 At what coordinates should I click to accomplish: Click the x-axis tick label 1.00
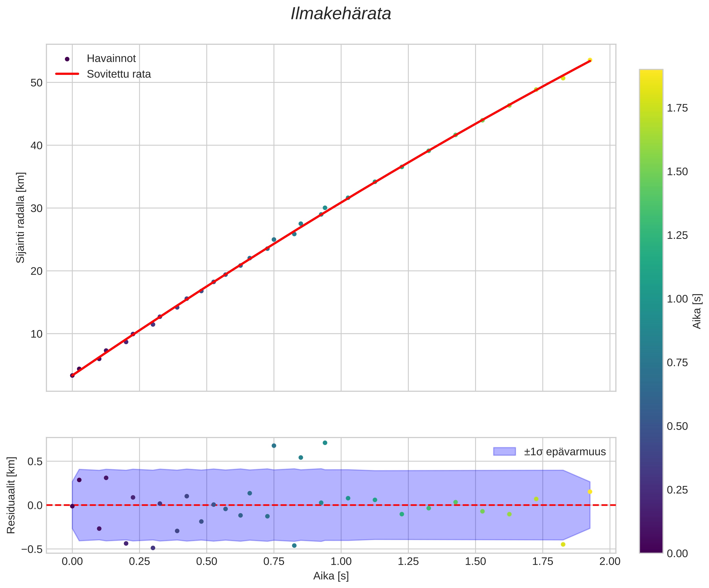coord(341,562)
